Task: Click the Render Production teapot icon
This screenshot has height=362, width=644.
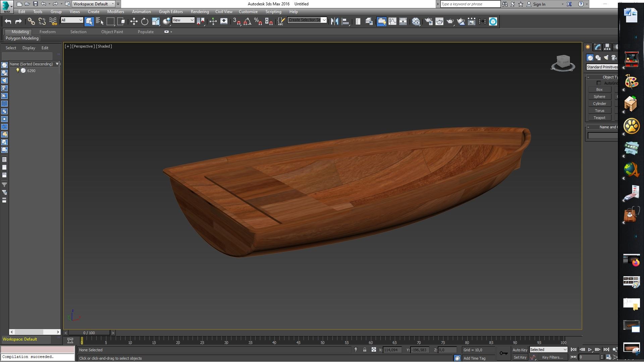Action: (450, 21)
